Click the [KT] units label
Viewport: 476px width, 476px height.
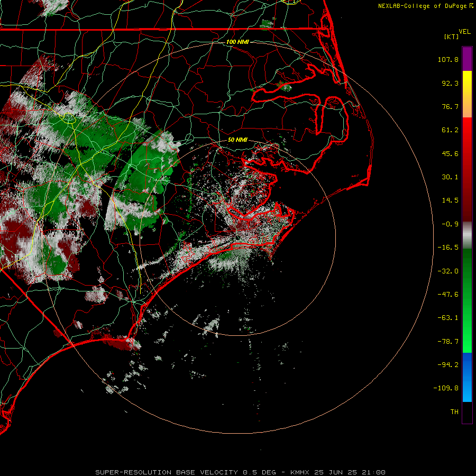(x=451, y=36)
